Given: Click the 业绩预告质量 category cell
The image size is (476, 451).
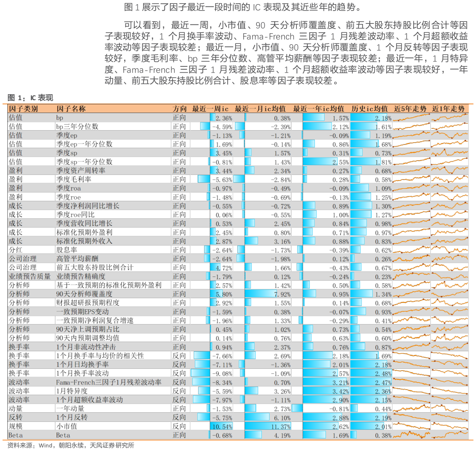Looking at the screenshot, I should pos(30,277).
